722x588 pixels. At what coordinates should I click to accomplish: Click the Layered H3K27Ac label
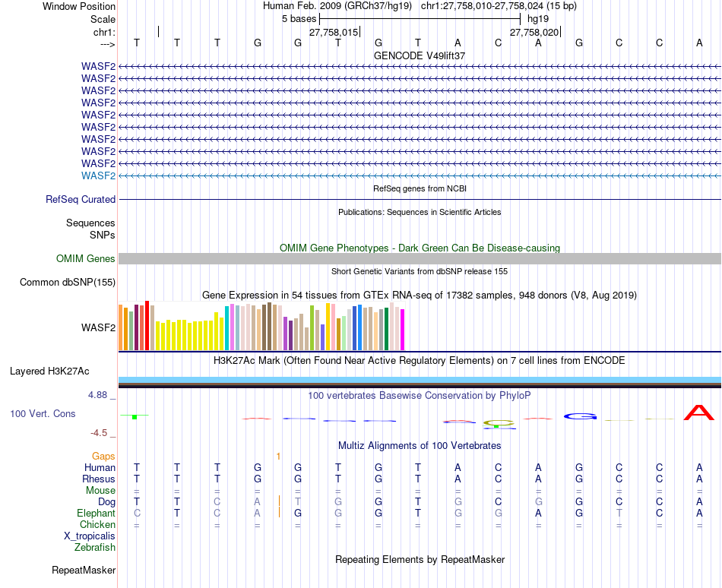49,371
